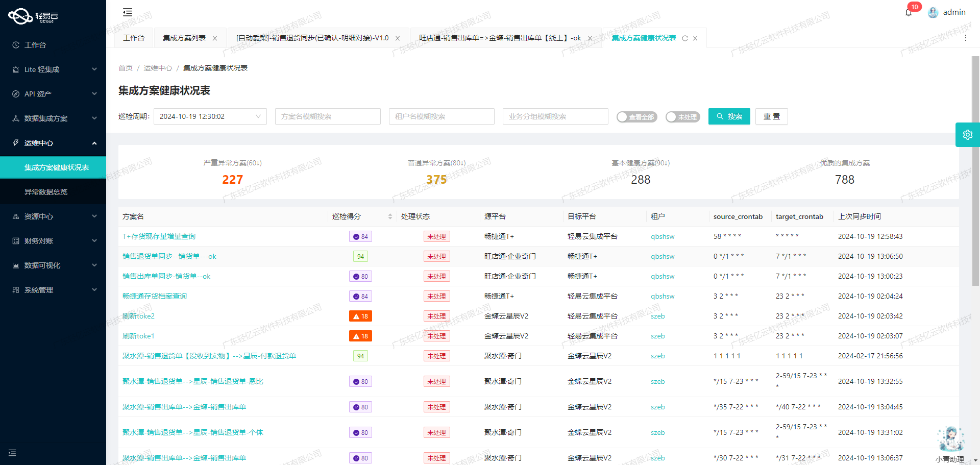Expand the API 资产 menu
980x465 pixels.
click(x=94, y=94)
